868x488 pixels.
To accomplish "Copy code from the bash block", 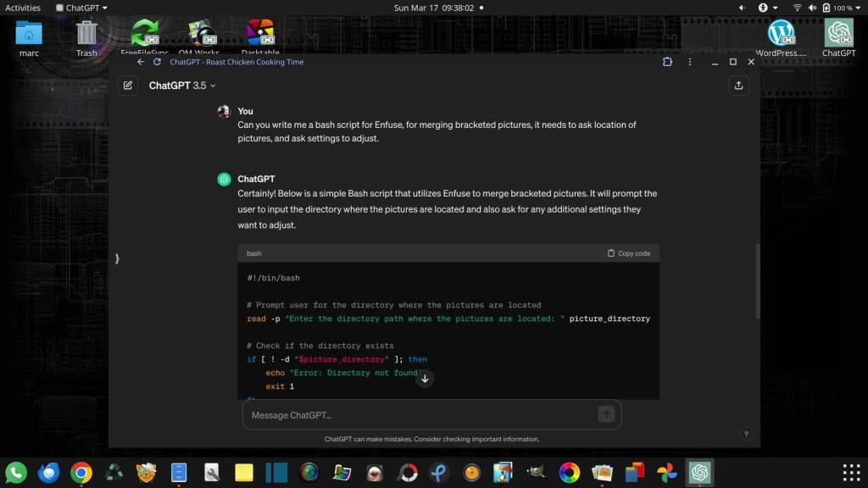I will (629, 252).
